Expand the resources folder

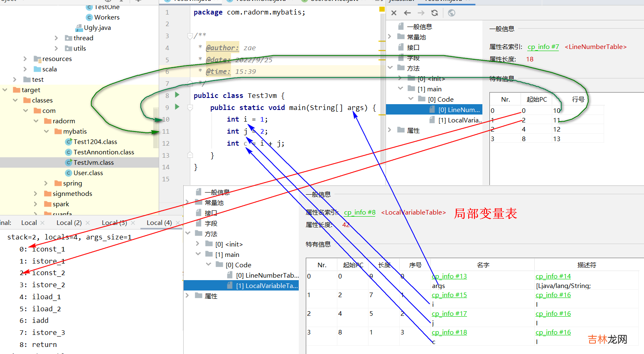coord(25,59)
